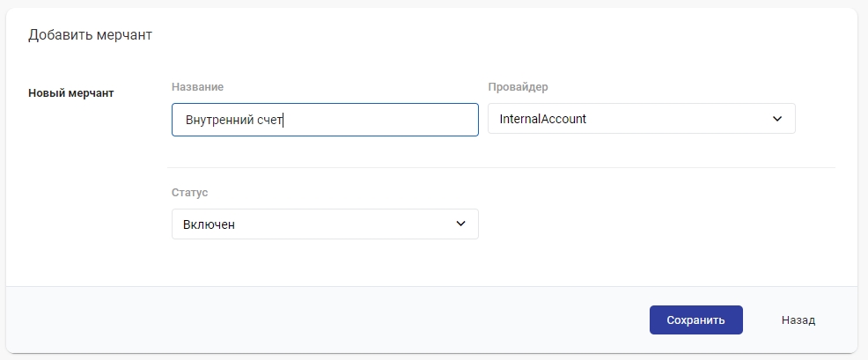
Task: Place cursor at end of Внутренний счет text
Action: [x=283, y=120]
